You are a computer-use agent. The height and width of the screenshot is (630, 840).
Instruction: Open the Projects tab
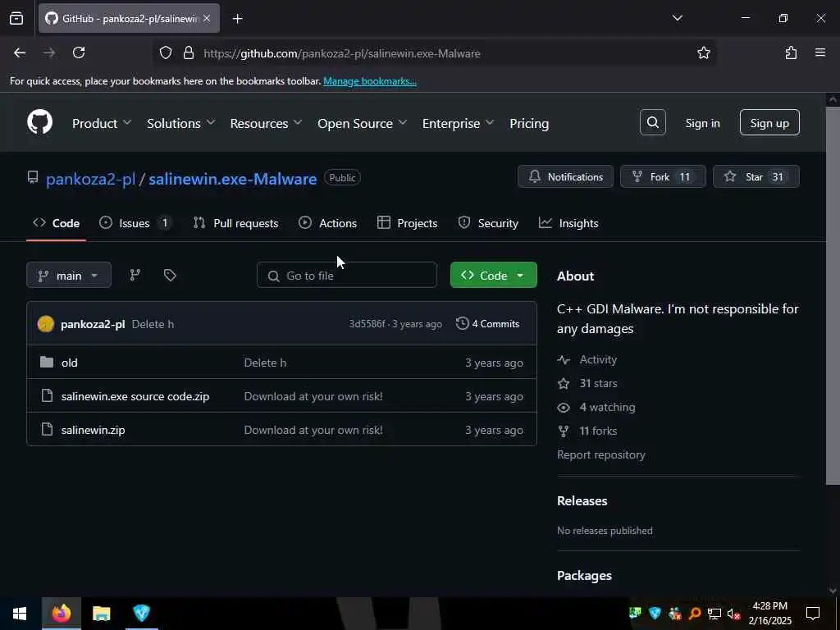407,223
